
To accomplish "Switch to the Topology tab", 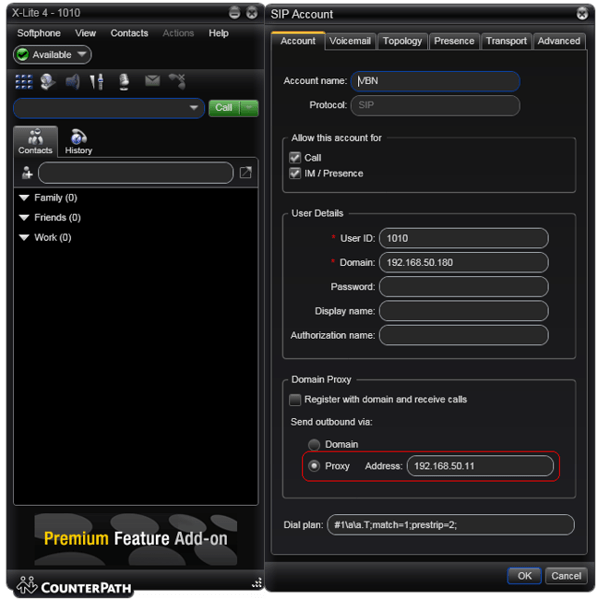I will 402,41.
